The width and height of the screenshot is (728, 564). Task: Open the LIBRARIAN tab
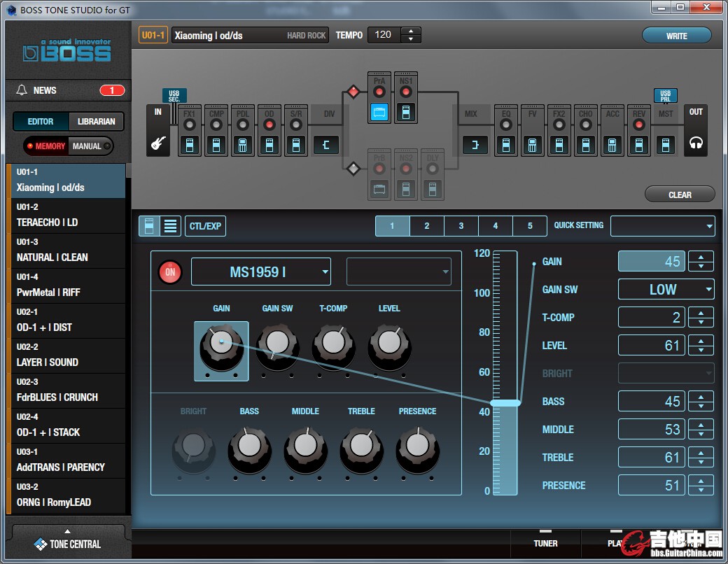[96, 122]
